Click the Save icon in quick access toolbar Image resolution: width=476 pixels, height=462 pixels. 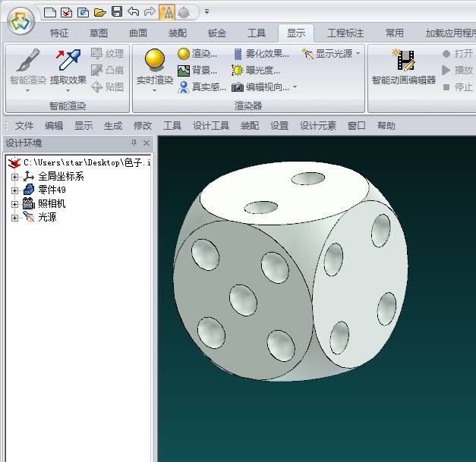[116, 11]
